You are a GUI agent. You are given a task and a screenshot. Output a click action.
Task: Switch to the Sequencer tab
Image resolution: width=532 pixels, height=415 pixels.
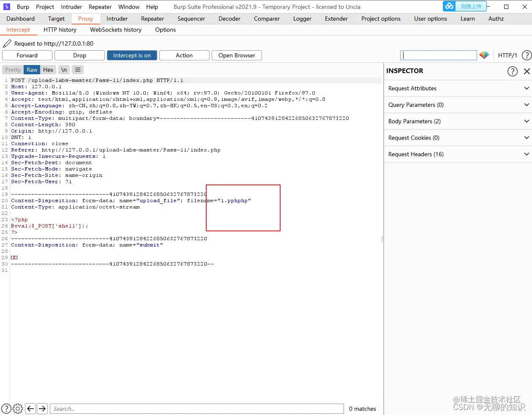coord(191,19)
